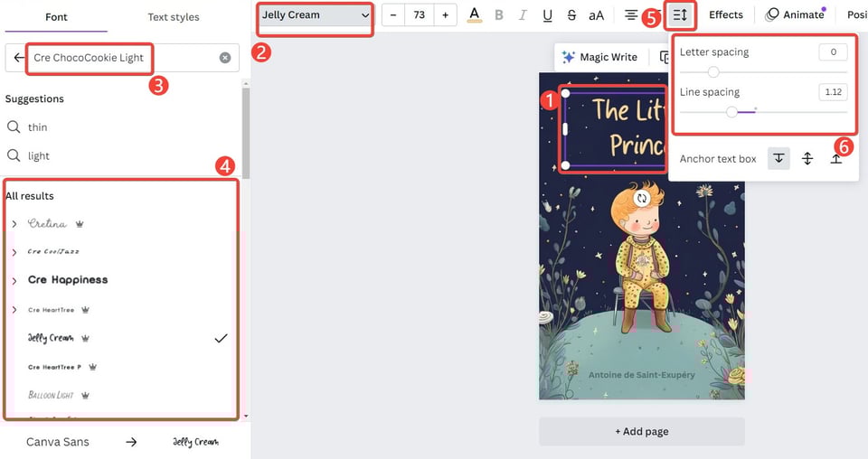Choose the Jelly Cream font in results
868x459 pixels.
(51, 338)
